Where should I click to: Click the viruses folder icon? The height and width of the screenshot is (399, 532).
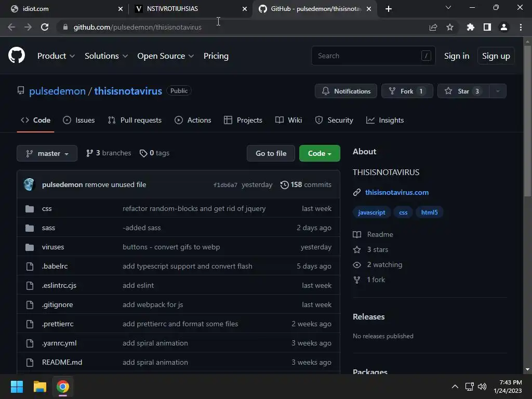tap(30, 247)
